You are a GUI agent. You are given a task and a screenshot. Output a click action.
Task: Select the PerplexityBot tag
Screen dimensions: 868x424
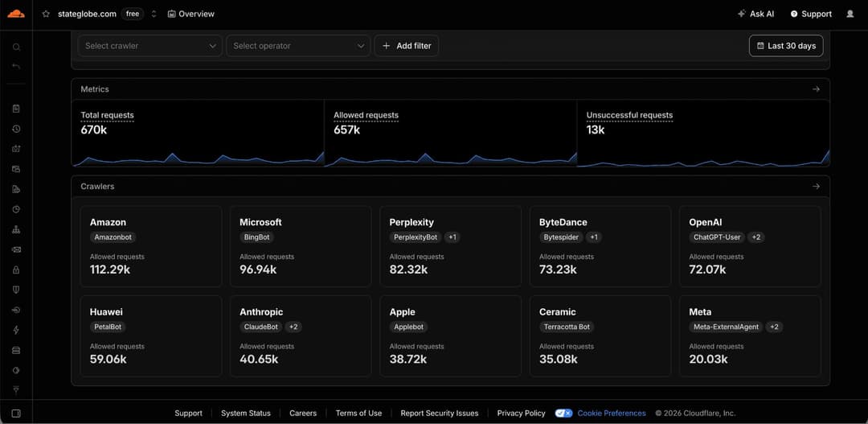416,237
